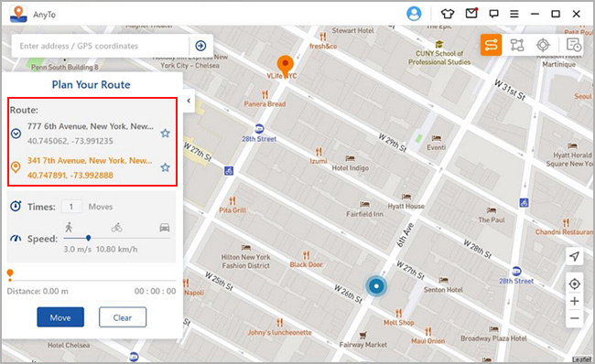Switch to multi-spot route mode icon

click(x=517, y=45)
